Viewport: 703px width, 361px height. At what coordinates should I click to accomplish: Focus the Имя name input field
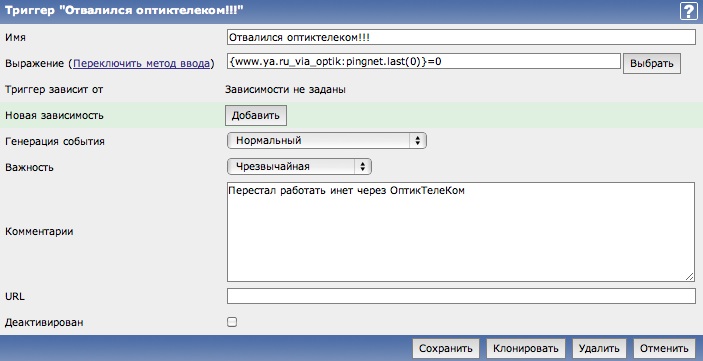point(461,37)
